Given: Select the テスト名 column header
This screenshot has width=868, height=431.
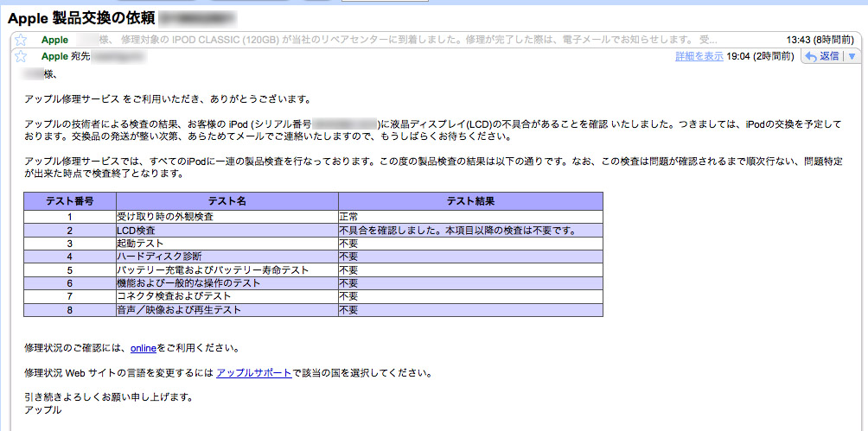Looking at the screenshot, I should tap(227, 201).
